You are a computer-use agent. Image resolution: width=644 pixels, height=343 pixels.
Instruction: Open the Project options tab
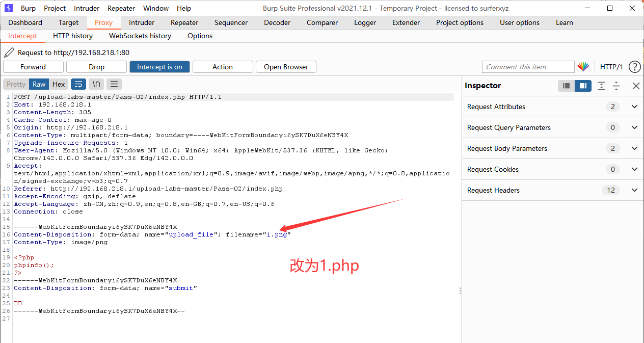tap(460, 22)
